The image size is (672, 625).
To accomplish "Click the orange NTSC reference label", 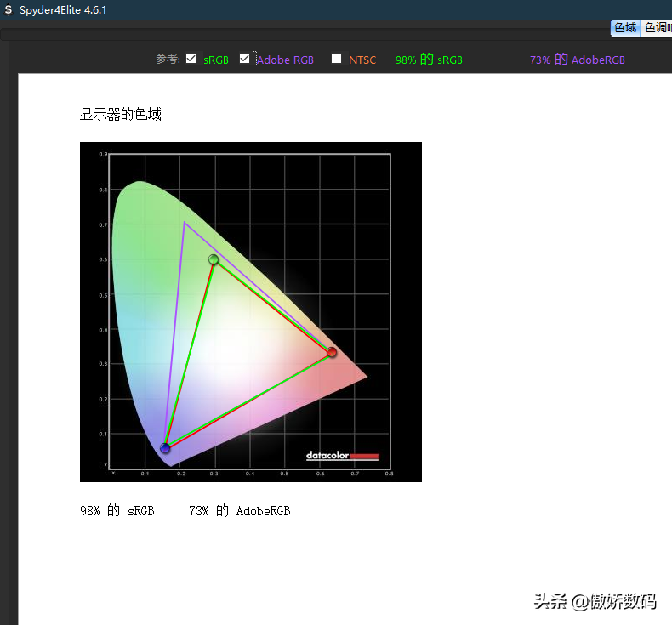I will point(362,60).
